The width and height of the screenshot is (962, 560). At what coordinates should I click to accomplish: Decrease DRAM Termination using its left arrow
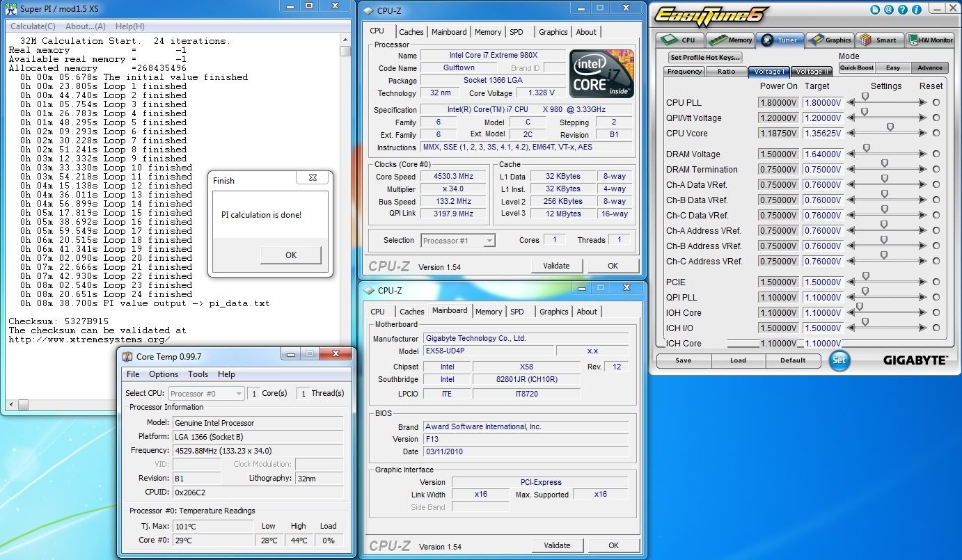pyautogui.click(x=852, y=170)
